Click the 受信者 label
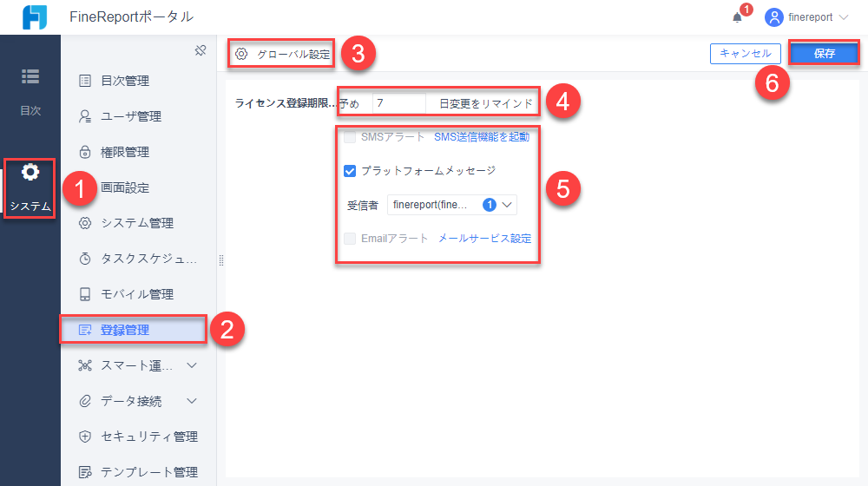The height and width of the screenshot is (486, 868). (x=363, y=206)
